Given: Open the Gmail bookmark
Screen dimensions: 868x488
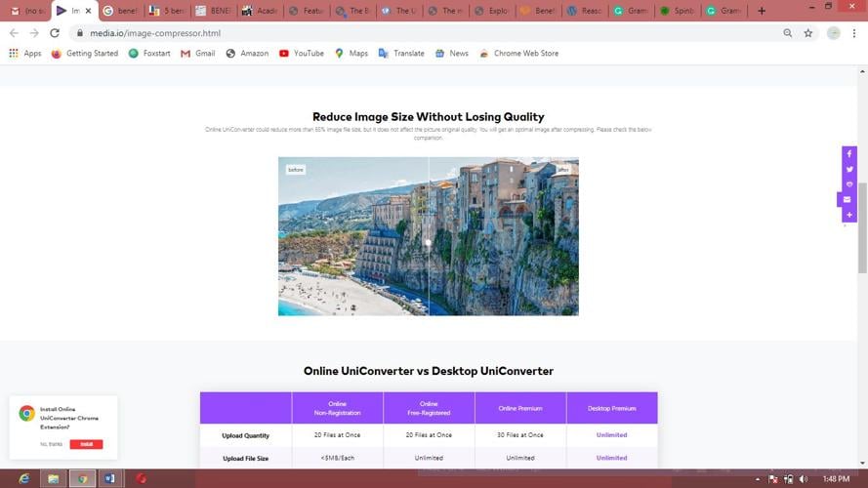Looking at the screenshot, I should tap(197, 53).
